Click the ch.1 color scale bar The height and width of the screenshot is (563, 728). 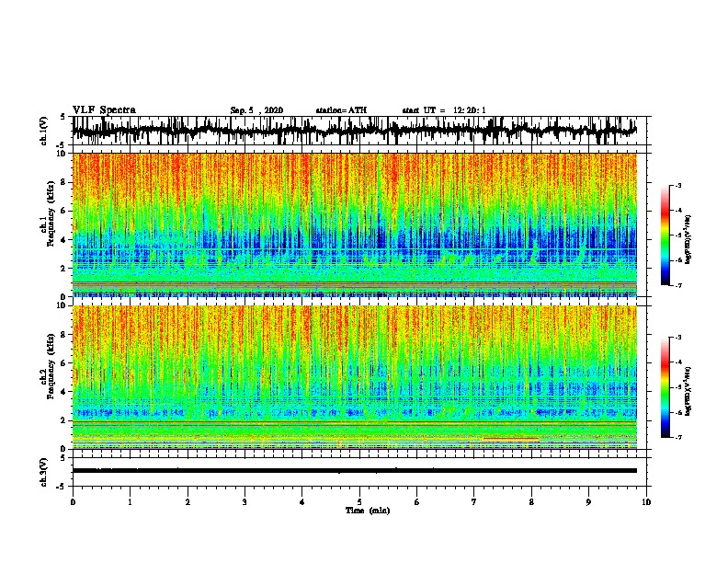point(665,236)
